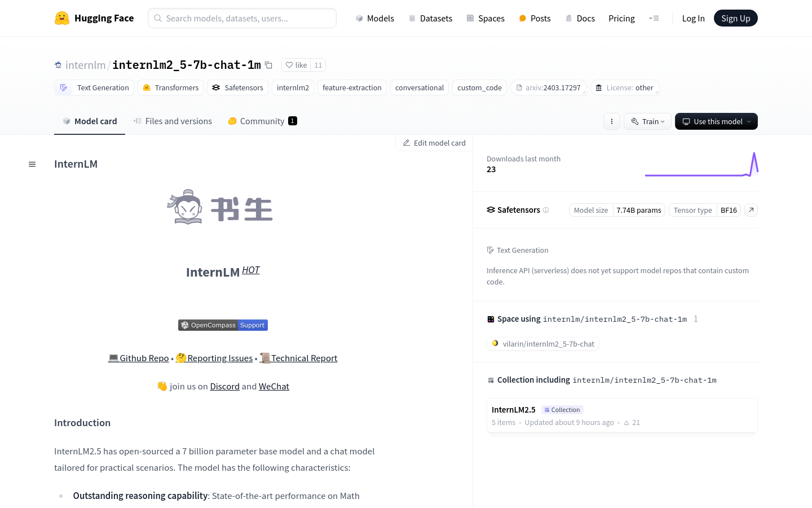Open Posts from the top navigation
Screen dimensions: 812x508
pyautogui.click(x=535, y=18)
